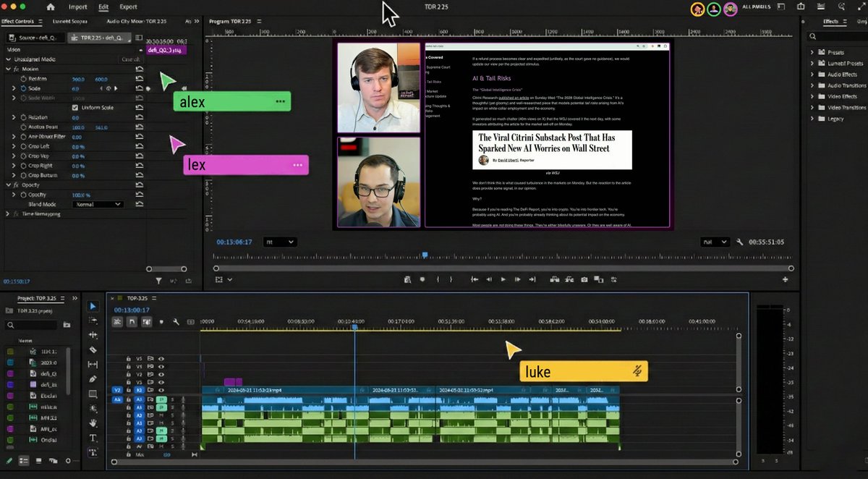Screen dimensions: 868x479
Task: Toggle animation stopwatch for Rotation
Action: coord(22,117)
